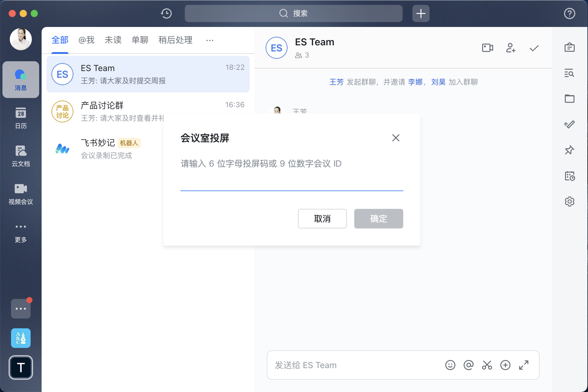Open the ES Team conversation in list
Screen dimensions: 588x392
pos(148,74)
